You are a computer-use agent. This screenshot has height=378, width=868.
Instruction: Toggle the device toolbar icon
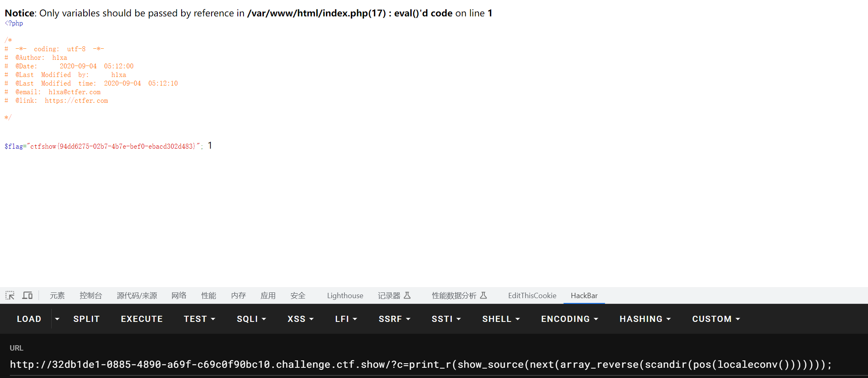tap(27, 295)
